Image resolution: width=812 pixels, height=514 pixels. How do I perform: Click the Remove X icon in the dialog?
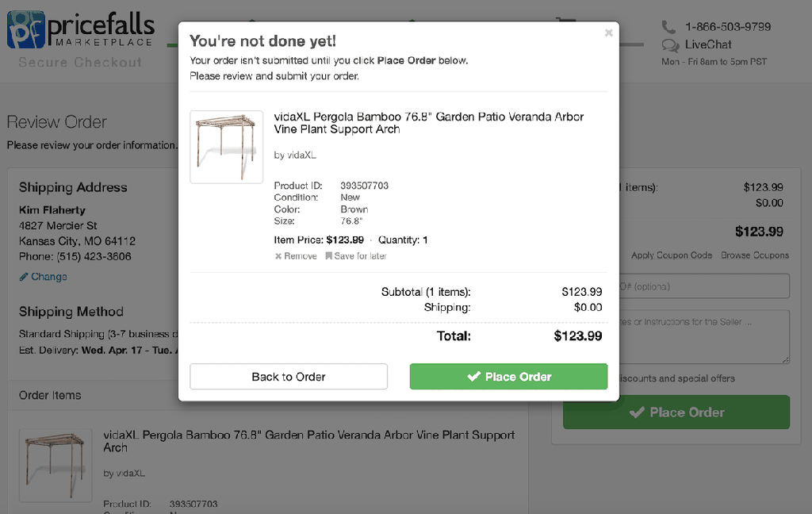[278, 256]
